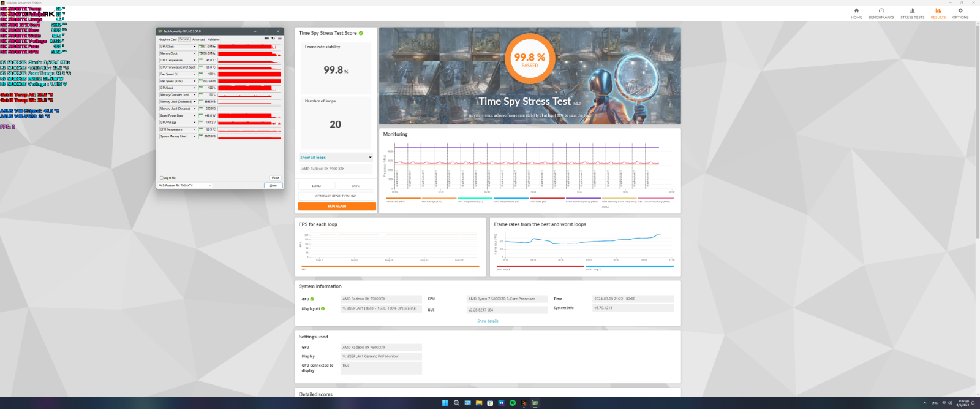Click COMPARE RESULT ONLINE button
The width and height of the screenshot is (980, 409).
point(336,196)
